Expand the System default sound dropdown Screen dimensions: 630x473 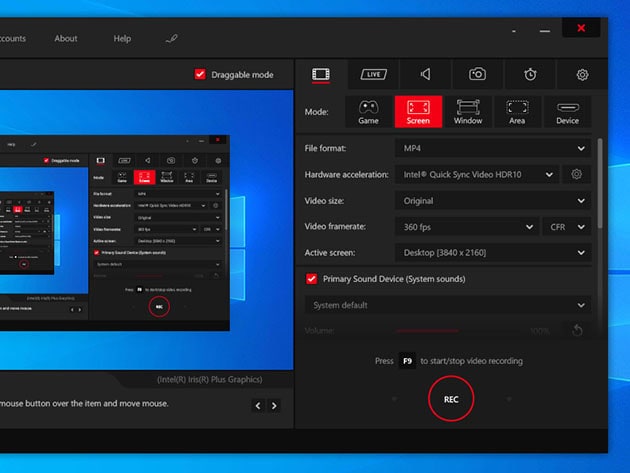coord(448,305)
